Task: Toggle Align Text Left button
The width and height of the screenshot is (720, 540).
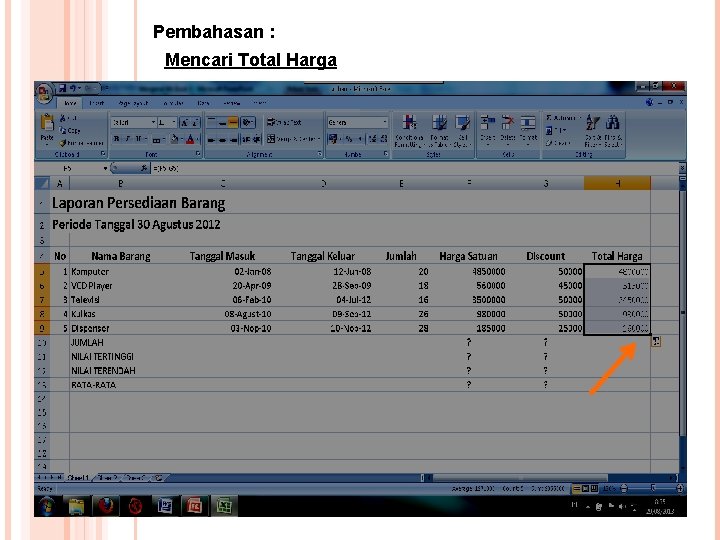Action: (x=211, y=139)
